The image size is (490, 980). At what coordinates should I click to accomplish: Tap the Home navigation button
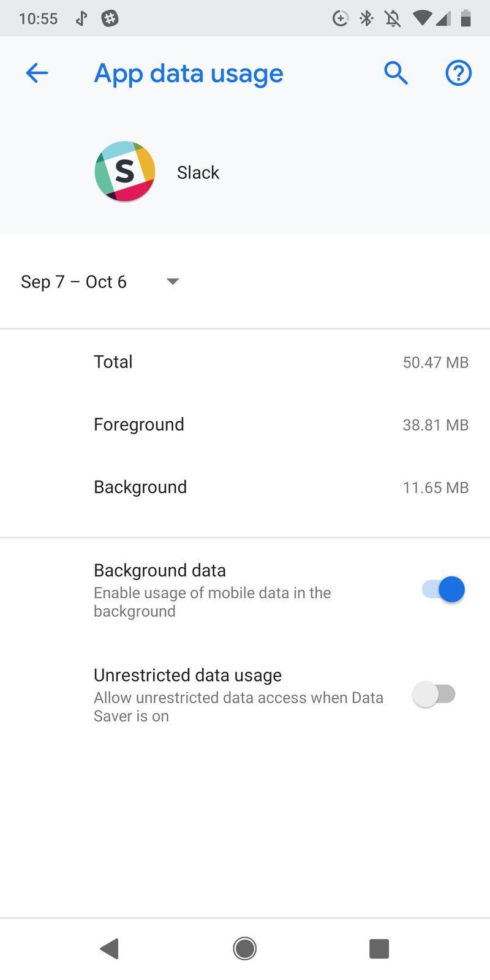[x=244, y=948]
